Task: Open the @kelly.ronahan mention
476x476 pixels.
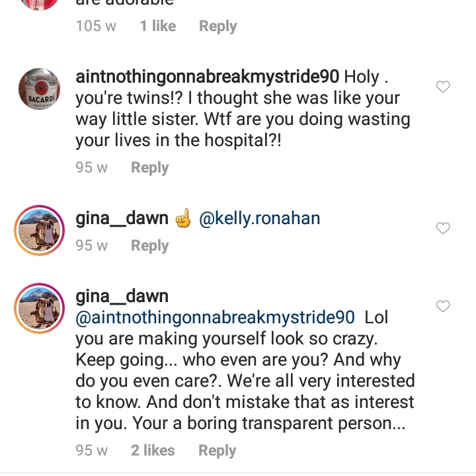Action: click(260, 218)
